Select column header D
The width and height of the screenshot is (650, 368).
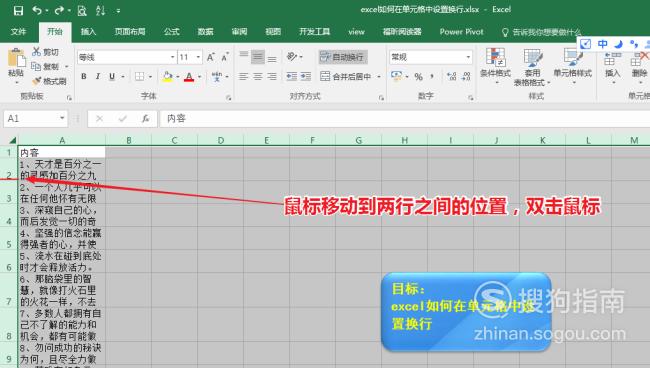221,140
